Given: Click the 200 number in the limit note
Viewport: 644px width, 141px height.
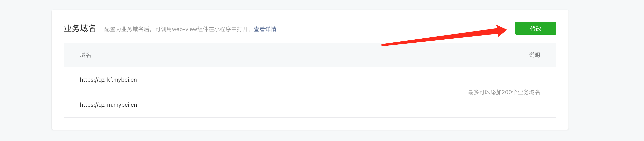Looking at the screenshot, I should click(507, 92).
